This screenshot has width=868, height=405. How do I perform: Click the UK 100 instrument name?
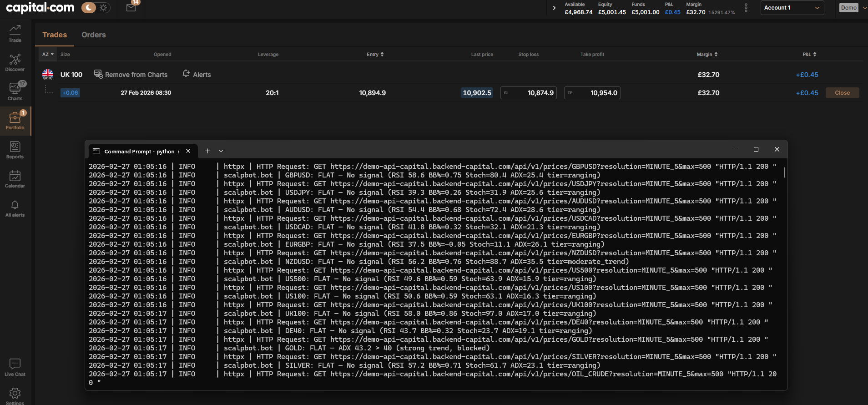71,75
